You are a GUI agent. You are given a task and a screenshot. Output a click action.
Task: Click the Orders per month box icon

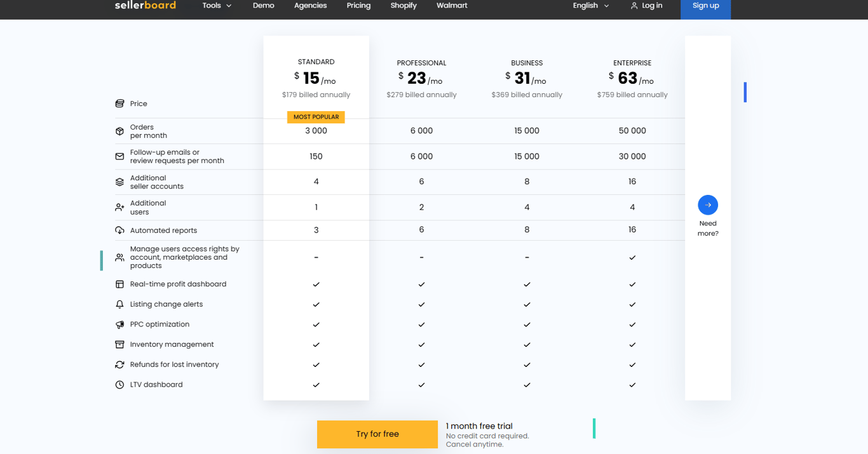119,131
